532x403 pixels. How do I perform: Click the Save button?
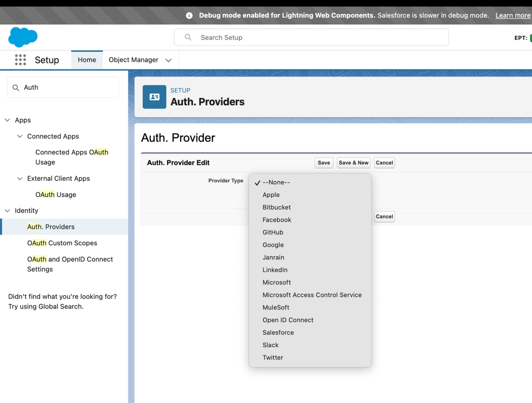point(323,163)
